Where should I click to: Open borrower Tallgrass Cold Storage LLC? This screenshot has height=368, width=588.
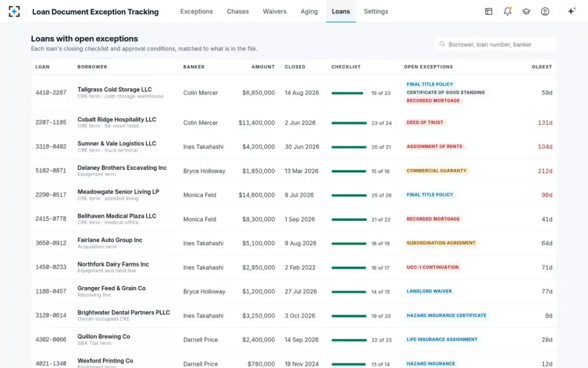point(115,89)
